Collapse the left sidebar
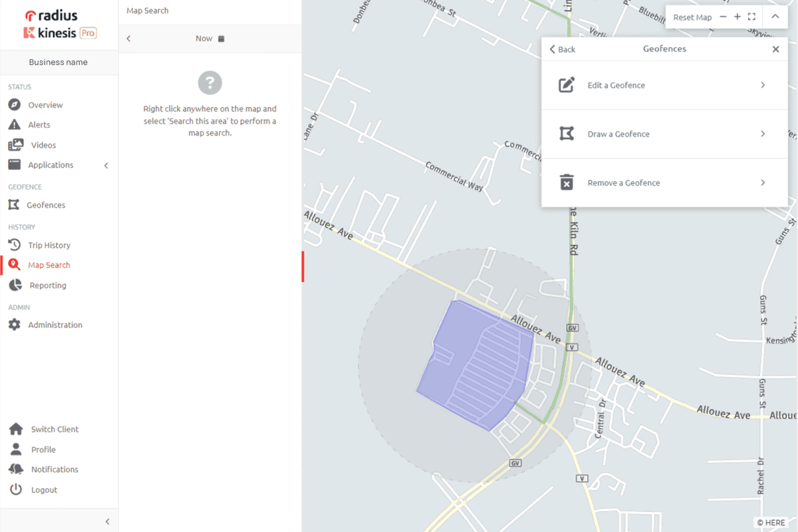Image resolution: width=798 pixels, height=532 pixels. (106, 521)
